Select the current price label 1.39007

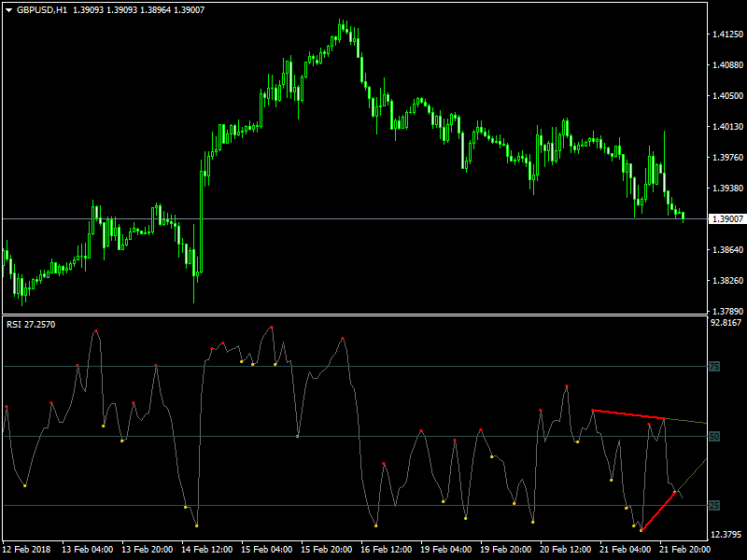726,218
